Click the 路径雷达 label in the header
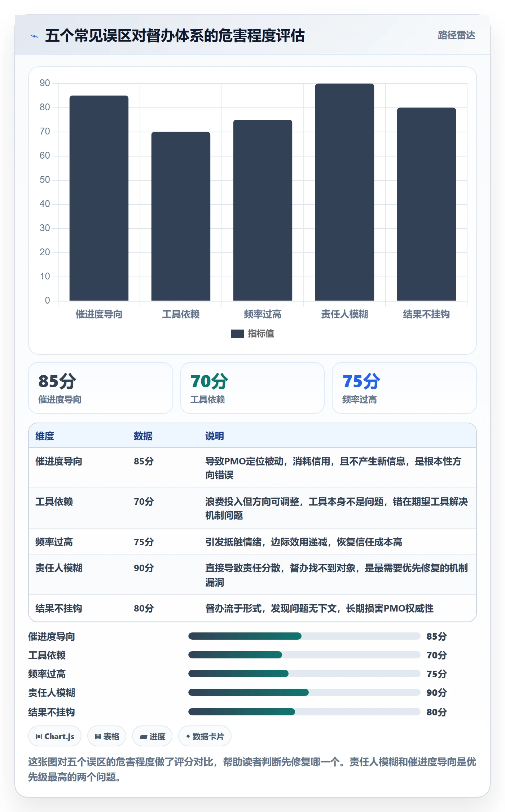This screenshot has height=812, width=505. pos(456,35)
